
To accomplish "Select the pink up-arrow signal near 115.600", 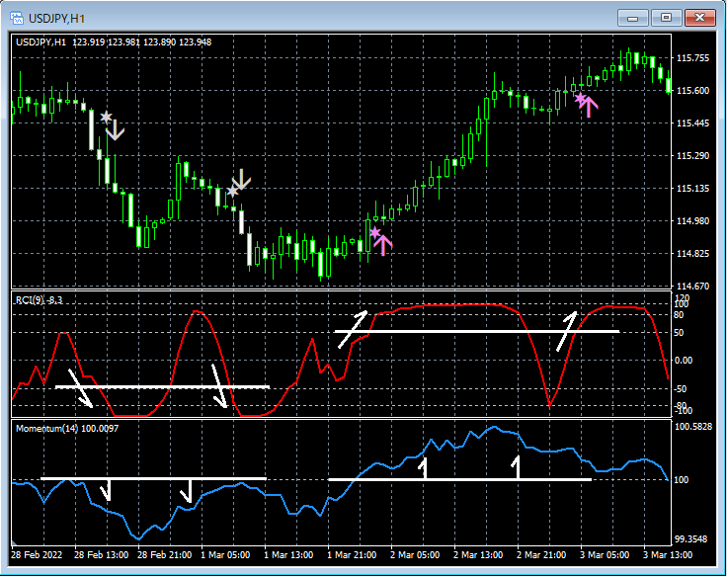I will [589, 107].
